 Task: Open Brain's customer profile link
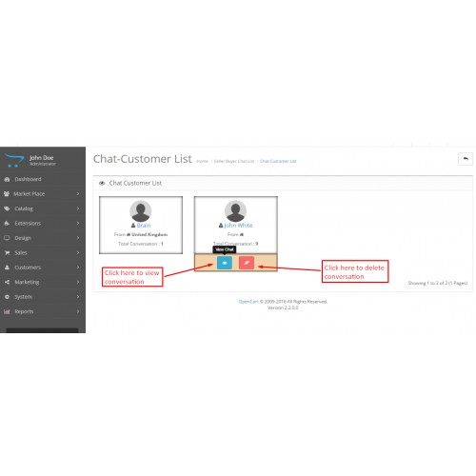pos(144,226)
